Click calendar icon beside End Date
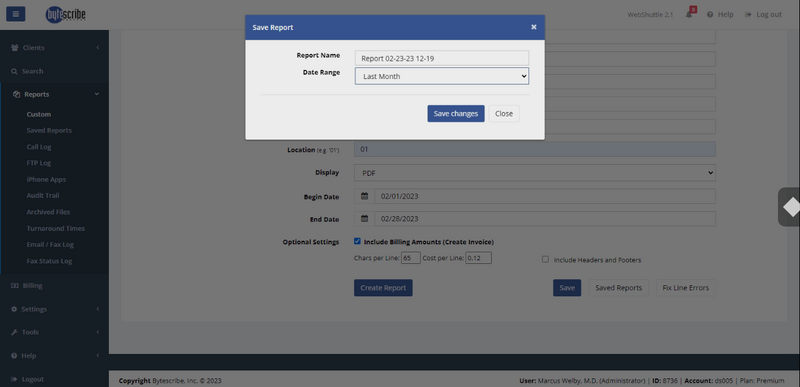 tap(364, 219)
